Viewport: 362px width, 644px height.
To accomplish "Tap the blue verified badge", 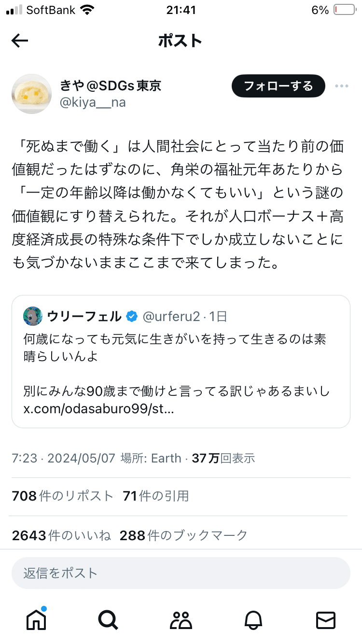I will [132, 317].
